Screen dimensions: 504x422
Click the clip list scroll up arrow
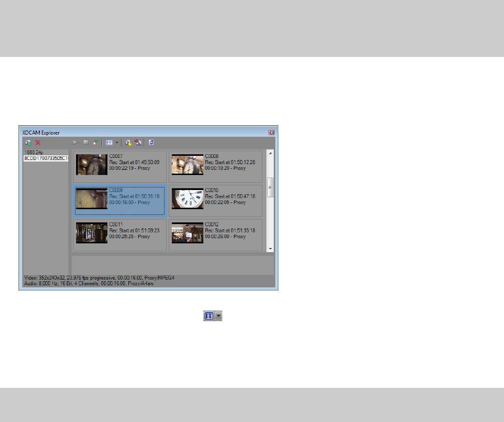point(270,153)
